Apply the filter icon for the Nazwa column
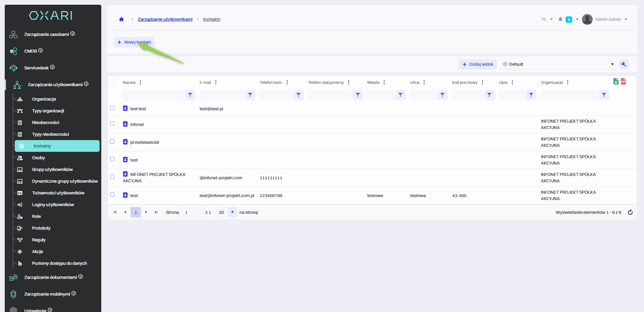 (x=190, y=95)
